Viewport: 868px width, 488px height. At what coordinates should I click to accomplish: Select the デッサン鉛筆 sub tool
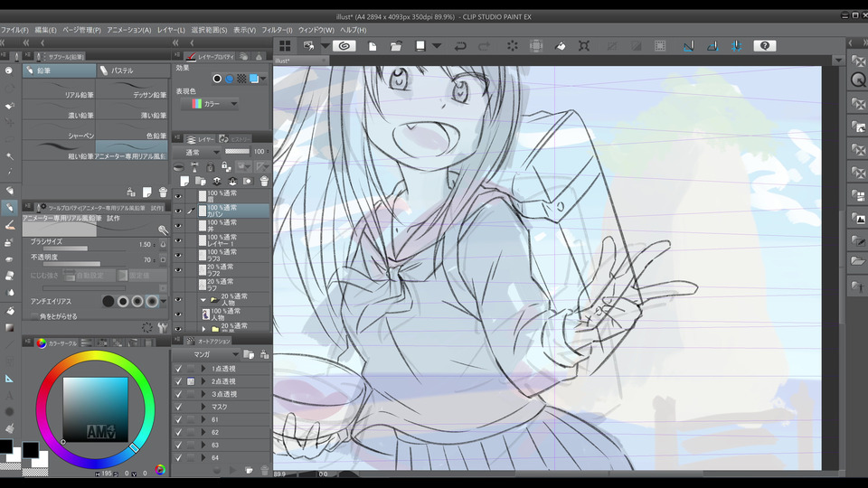132,90
